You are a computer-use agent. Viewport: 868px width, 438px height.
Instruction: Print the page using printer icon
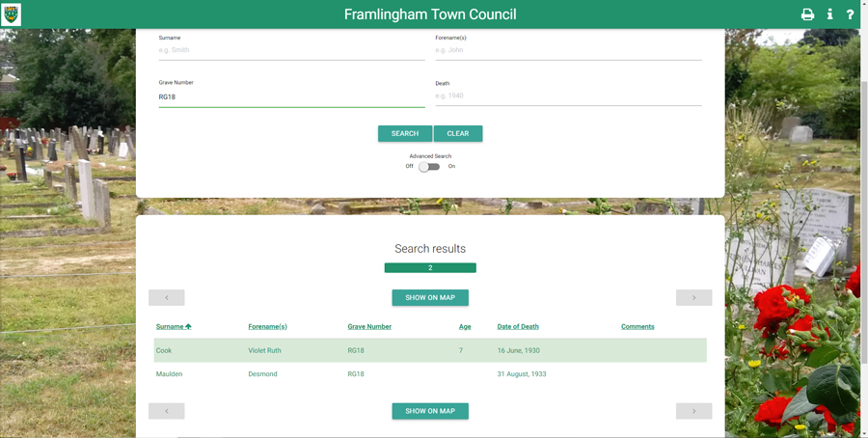[x=807, y=14]
